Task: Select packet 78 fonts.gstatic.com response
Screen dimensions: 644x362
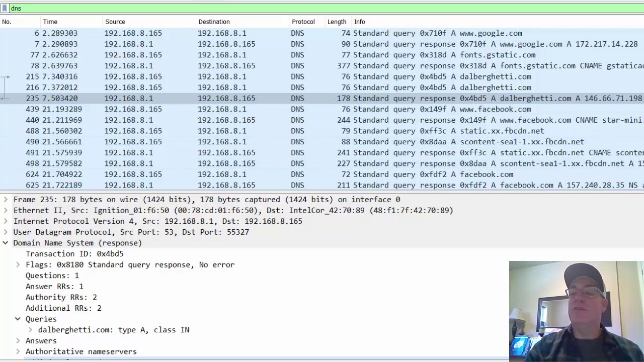Action: pyautogui.click(x=322, y=66)
